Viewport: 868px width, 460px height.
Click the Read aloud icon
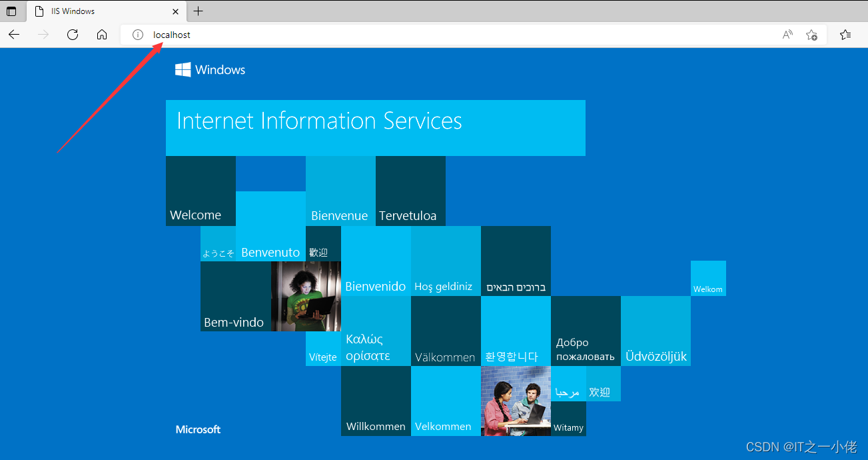pyautogui.click(x=787, y=35)
